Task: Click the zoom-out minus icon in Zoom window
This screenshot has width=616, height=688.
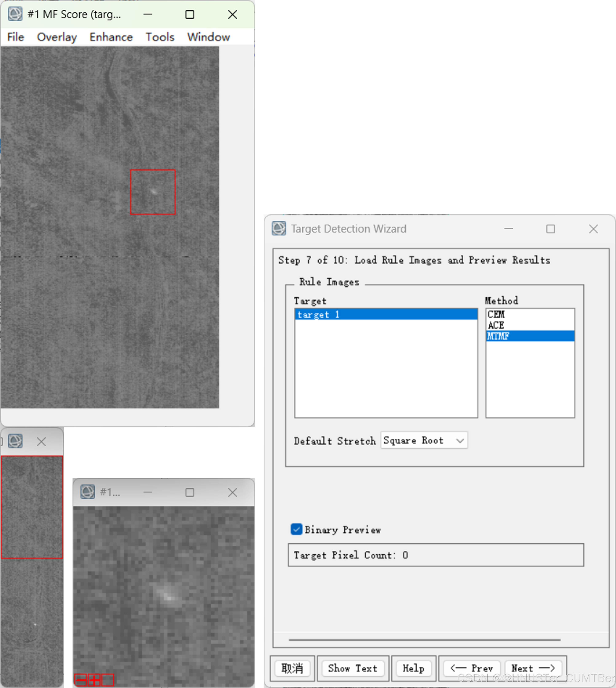Action: (81, 680)
